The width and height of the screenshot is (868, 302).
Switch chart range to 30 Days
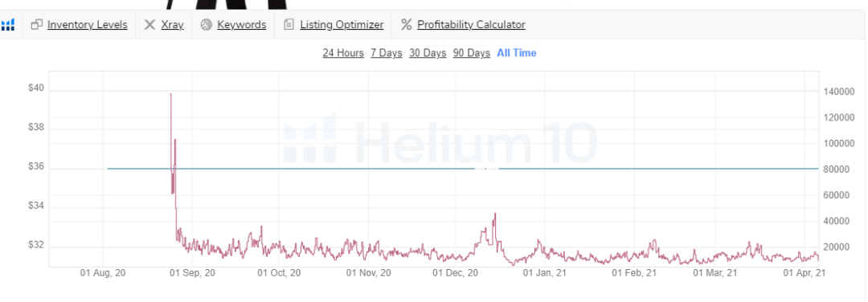point(428,53)
